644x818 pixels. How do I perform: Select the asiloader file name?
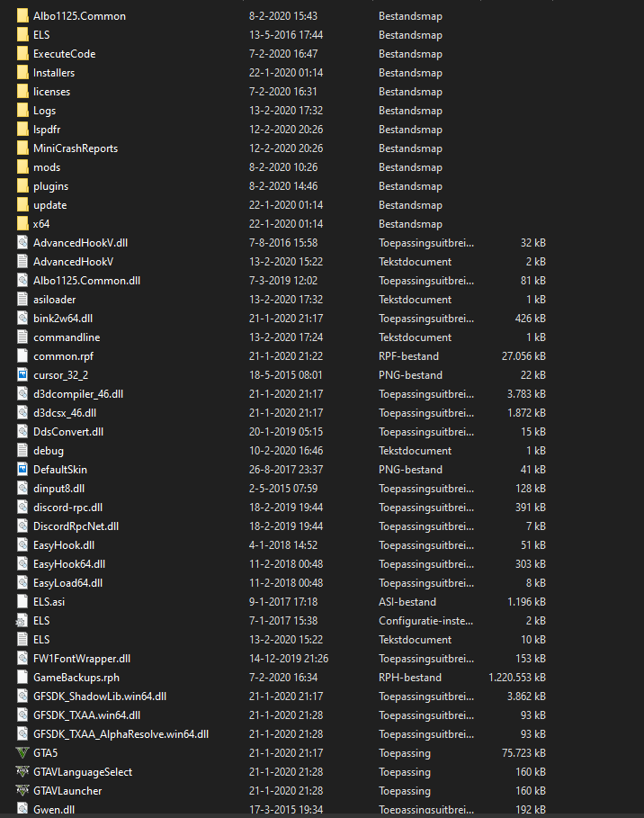54,300
